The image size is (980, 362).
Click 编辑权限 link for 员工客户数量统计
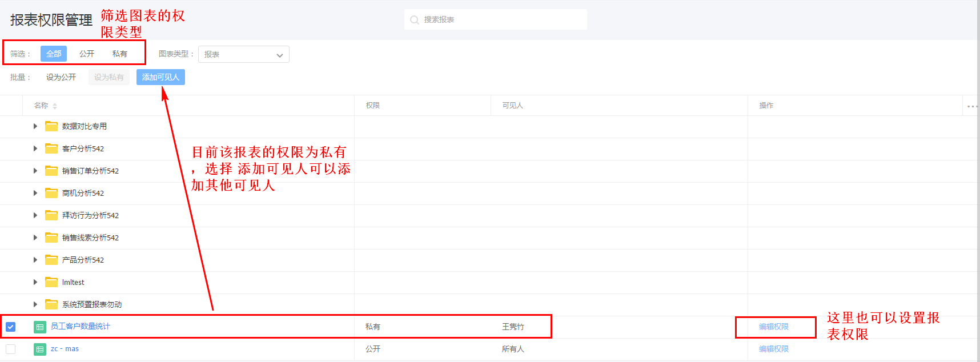774,327
